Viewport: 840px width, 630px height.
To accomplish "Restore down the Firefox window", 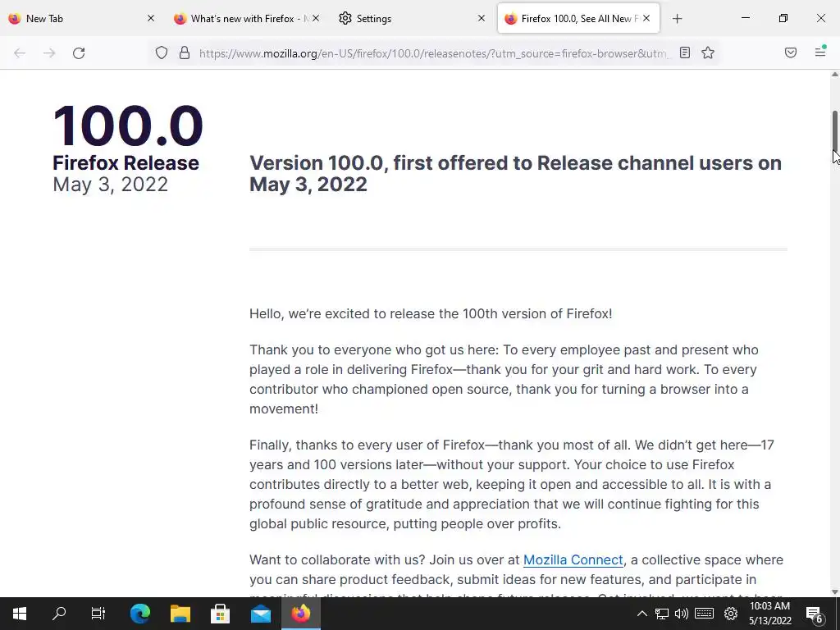I will 783,18.
